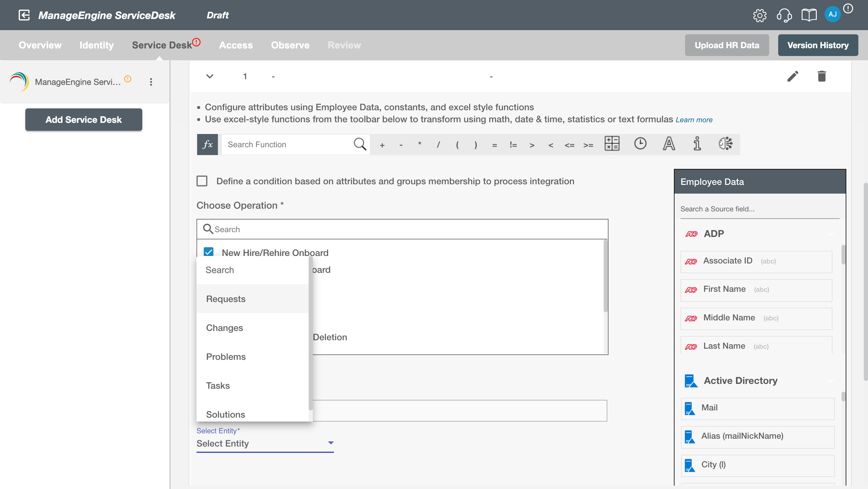Open the Learn more link

(694, 120)
